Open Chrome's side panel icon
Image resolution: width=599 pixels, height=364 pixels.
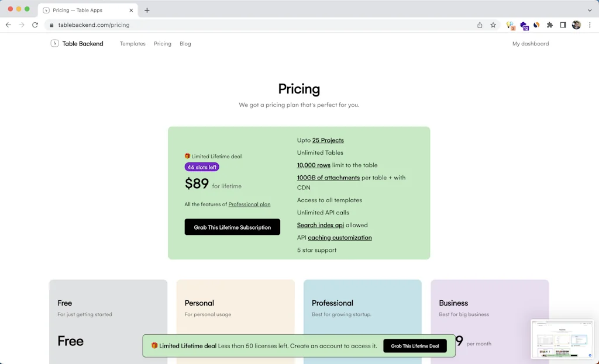point(563,25)
